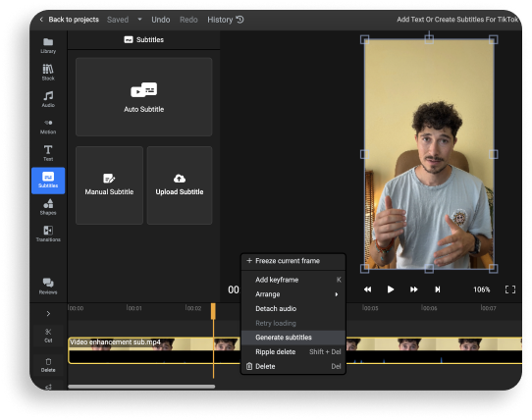Image resolution: width=532 pixels, height=420 pixels.
Task: Click the bottom-right resize handle of preview
Action: coord(494,269)
